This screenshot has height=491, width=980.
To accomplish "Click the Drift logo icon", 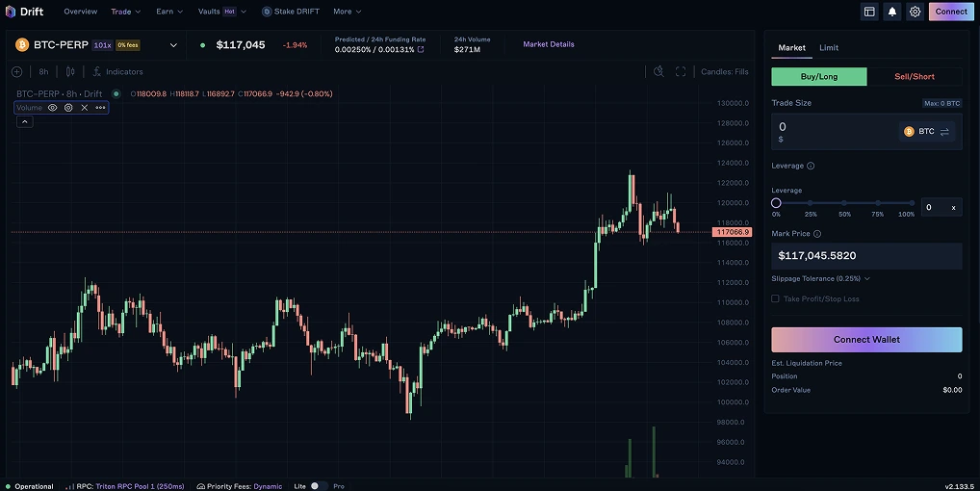I will click(x=10, y=12).
